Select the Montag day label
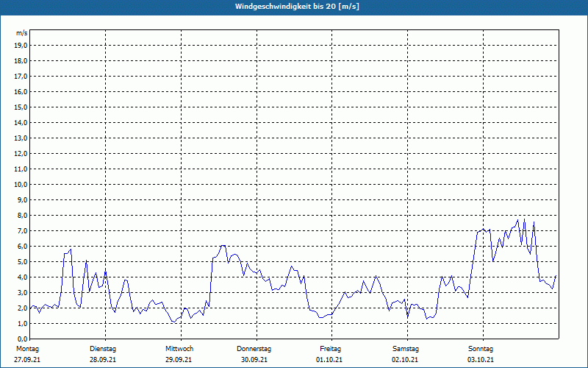The height and width of the screenshot is (368, 588). click(x=27, y=349)
